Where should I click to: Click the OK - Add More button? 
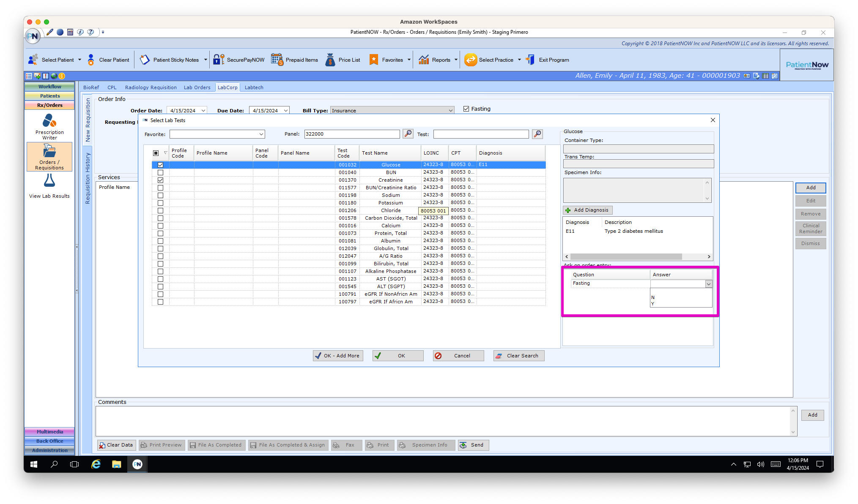point(337,355)
